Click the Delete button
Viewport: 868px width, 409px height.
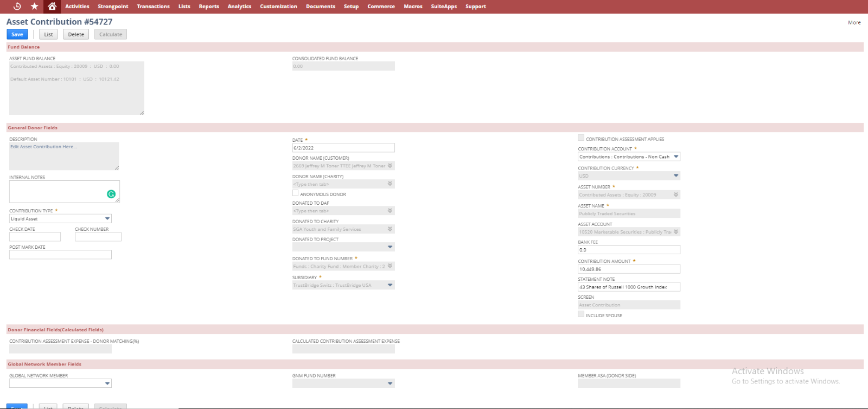76,34
